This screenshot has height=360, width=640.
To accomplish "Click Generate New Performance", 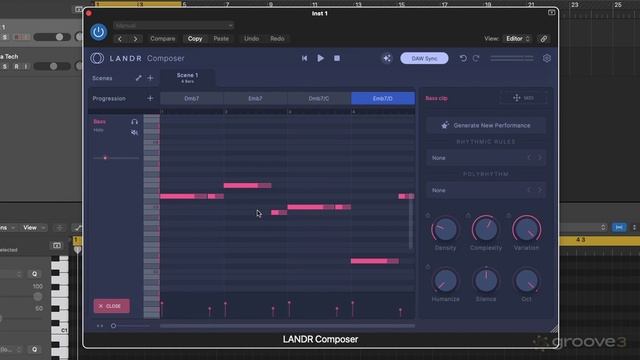I will 486,125.
